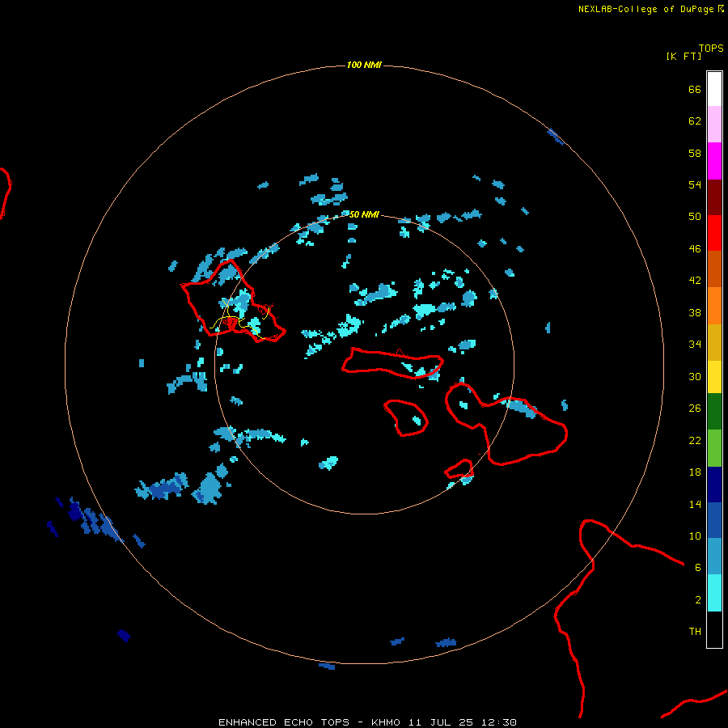Click the long narrow island outline at center

click(393, 363)
